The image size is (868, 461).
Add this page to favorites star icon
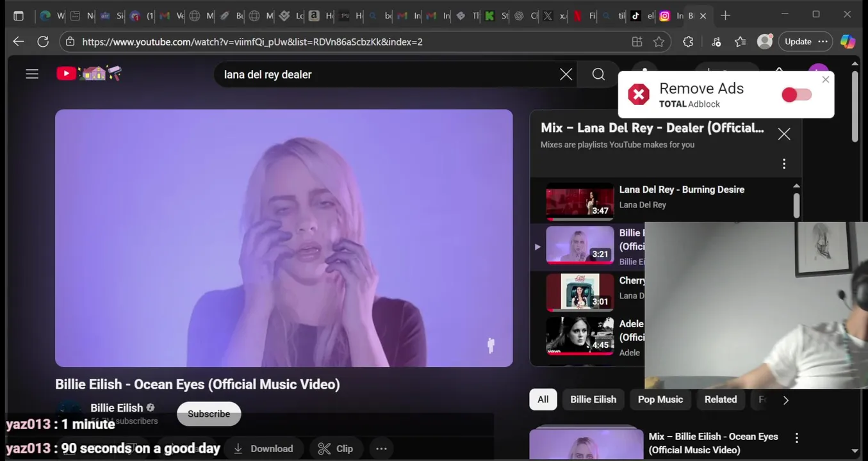point(659,42)
